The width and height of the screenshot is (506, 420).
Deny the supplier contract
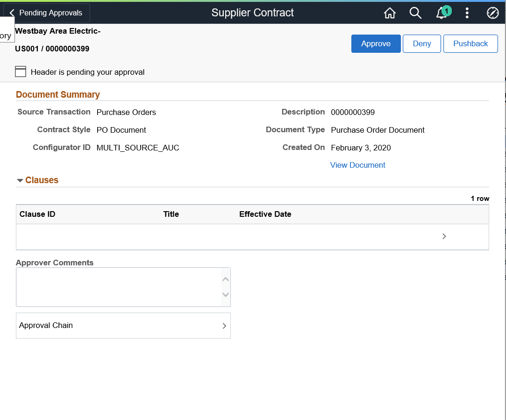click(x=421, y=43)
